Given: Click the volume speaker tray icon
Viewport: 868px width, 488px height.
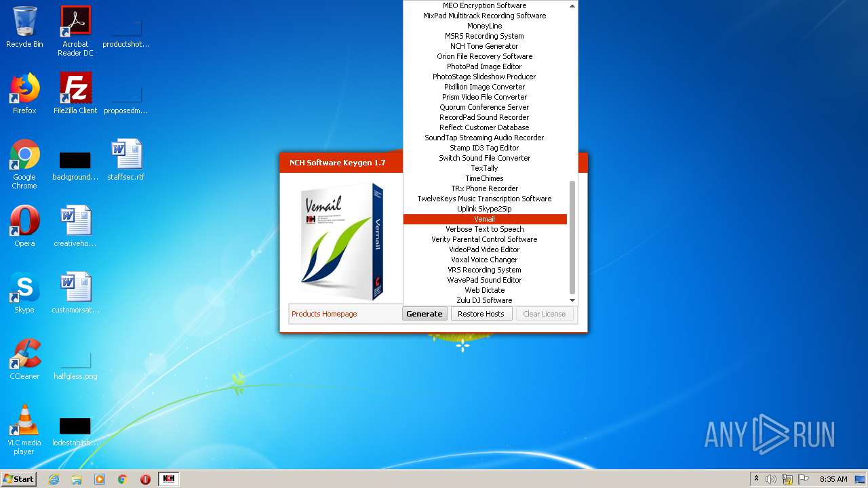Looking at the screenshot, I should (771, 479).
